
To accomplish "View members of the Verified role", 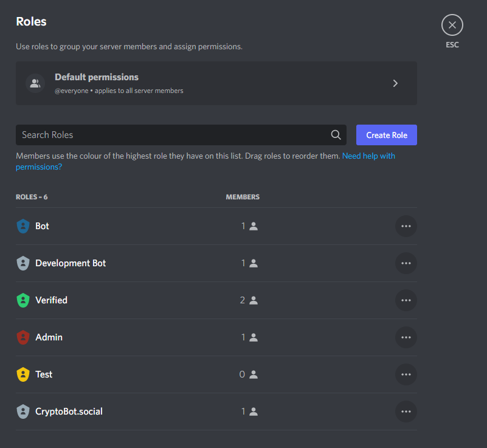I will click(x=249, y=300).
